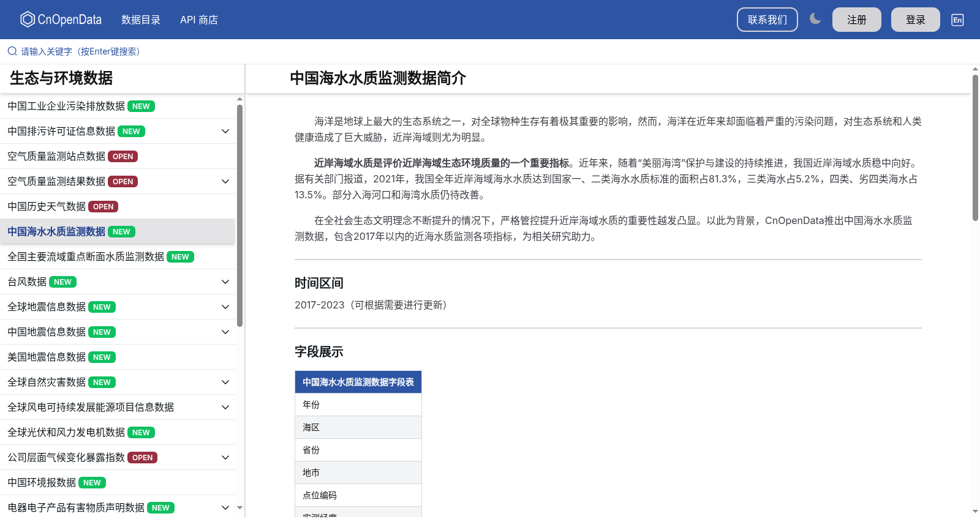The image size is (980, 527).
Task: Click main page scrollbar up arrow
Action: pyautogui.click(x=975, y=69)
